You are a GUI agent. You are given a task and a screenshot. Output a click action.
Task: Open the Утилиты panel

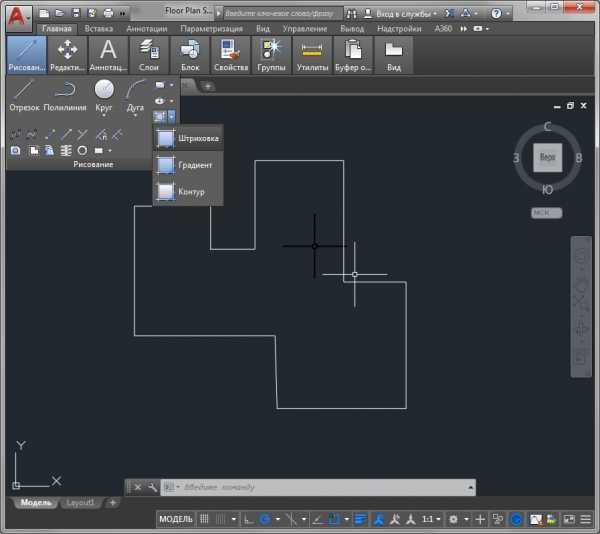pyautogui.click(x=313, y=54)
